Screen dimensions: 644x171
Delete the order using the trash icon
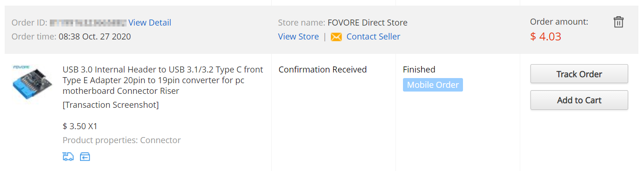point(618,22)
